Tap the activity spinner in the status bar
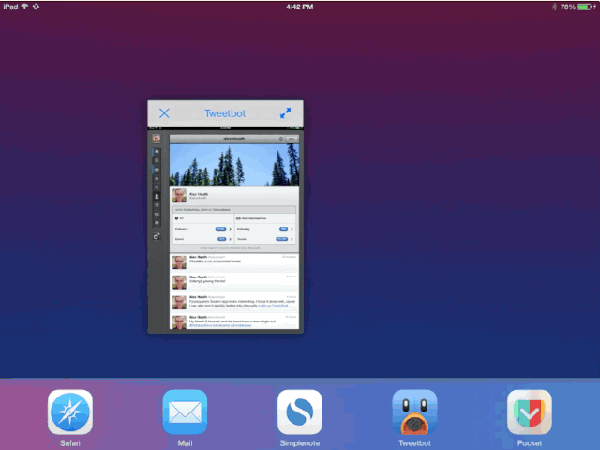This screenshot has height=450, width=600. pyautogui.click(x=36, y=7)
